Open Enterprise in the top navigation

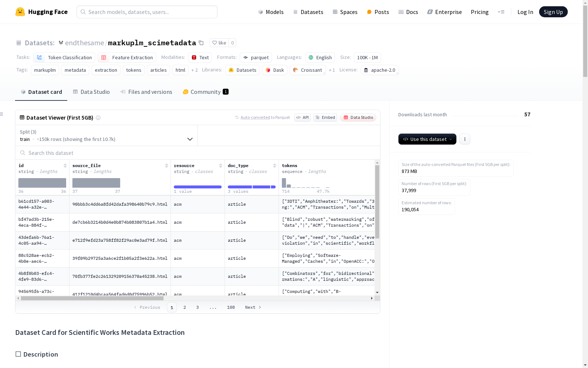tap(444, 12)
